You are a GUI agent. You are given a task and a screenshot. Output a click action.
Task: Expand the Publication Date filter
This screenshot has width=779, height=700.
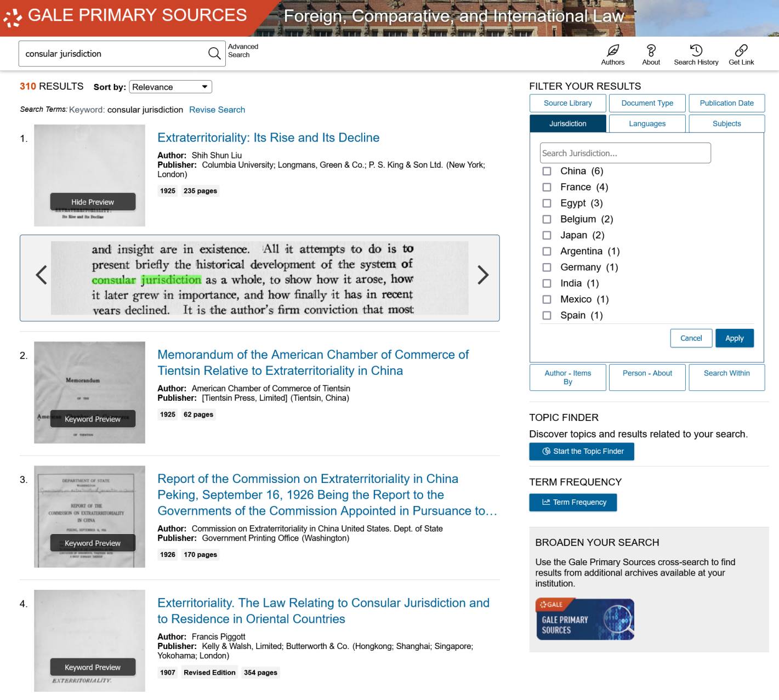pos(726,103)
